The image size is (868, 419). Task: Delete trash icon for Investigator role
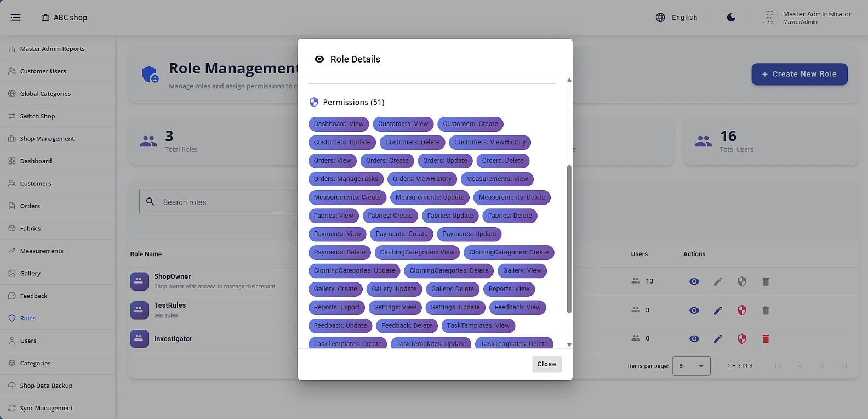[x=766, y=339]
